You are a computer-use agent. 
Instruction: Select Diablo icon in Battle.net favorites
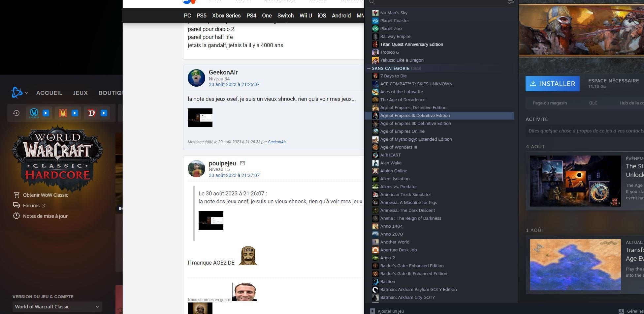(92, 113)
